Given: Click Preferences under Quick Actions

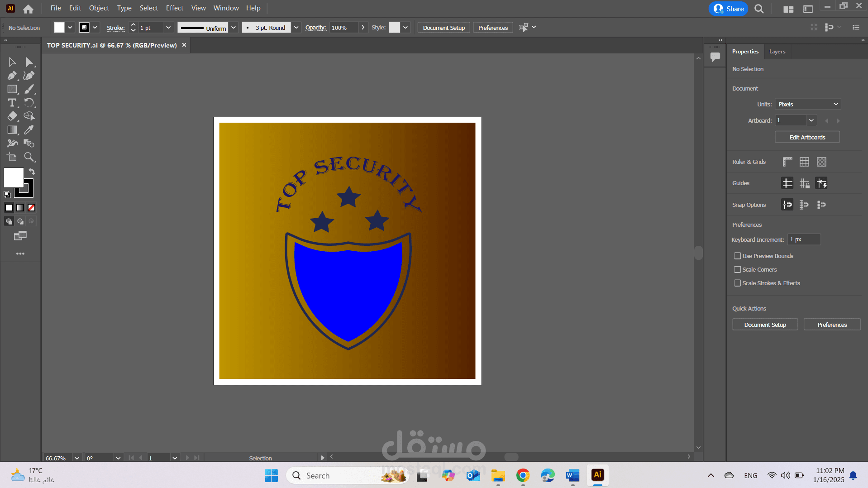Looking at the screenshot, I should 832,325.
